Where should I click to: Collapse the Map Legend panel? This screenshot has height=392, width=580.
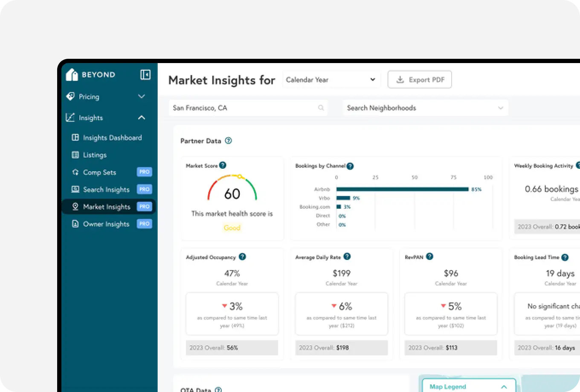504,387
